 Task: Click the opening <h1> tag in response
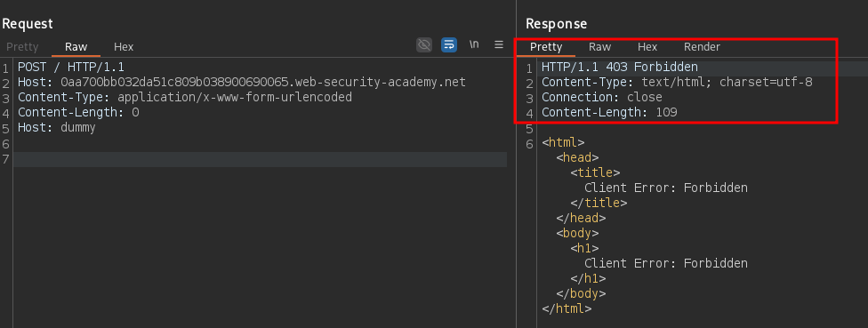(x=584, y=248)
